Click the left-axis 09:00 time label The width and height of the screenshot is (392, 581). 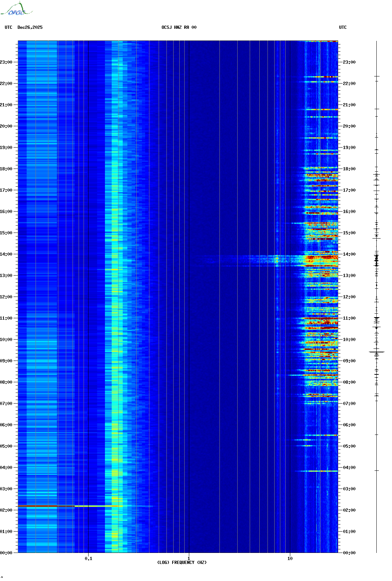pyautogui.click(x=6, y=361)
